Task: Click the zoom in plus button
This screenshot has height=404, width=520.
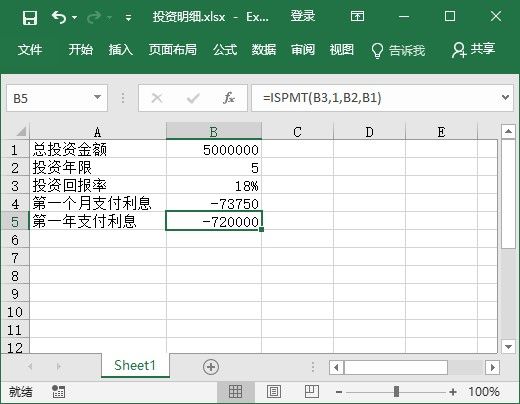Action: click(453, 392)
